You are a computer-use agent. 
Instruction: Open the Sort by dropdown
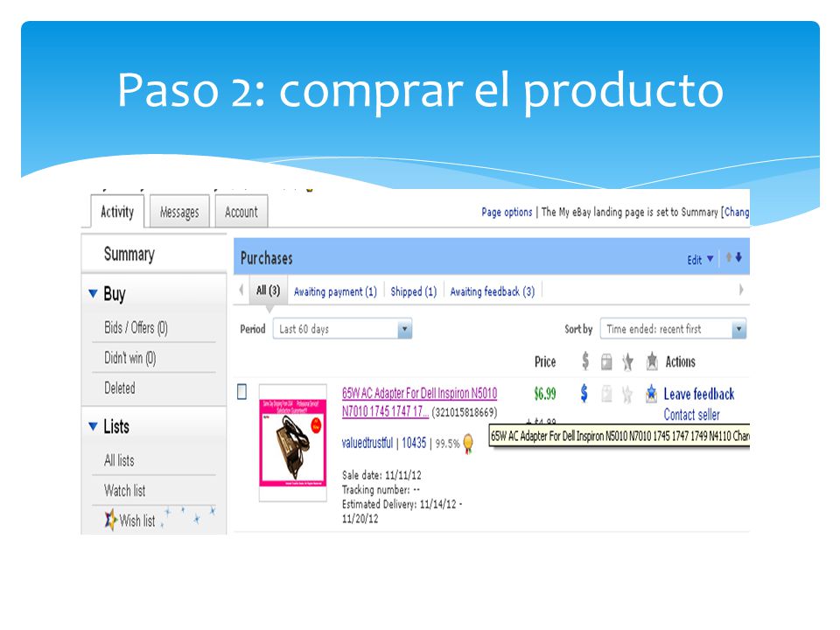(x=674, y=329)
